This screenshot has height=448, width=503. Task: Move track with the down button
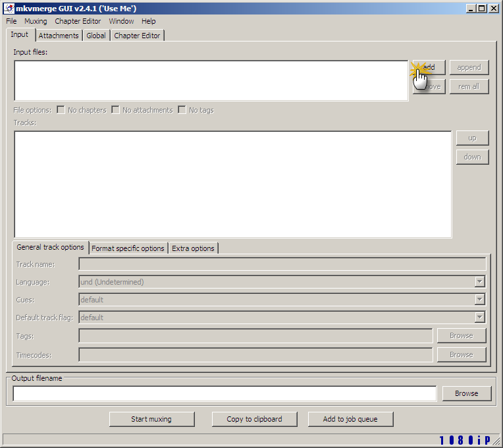click(472, 157)
